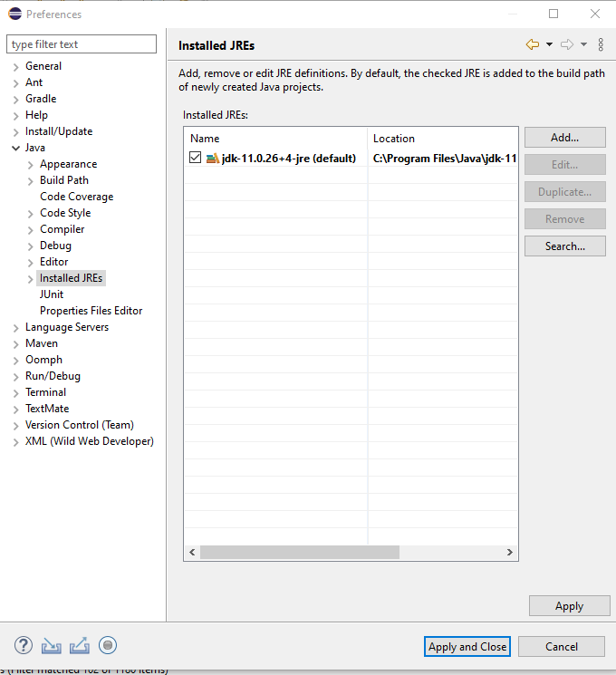Screen dimensions: 616x675
Task: Click the Help question mark icon
Action: click(24, 645)
